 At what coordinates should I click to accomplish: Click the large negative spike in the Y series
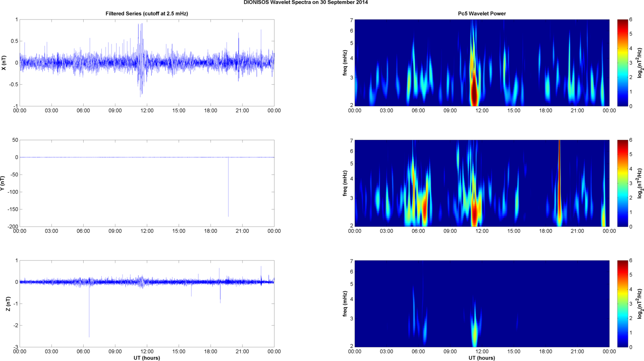(228, 187)
